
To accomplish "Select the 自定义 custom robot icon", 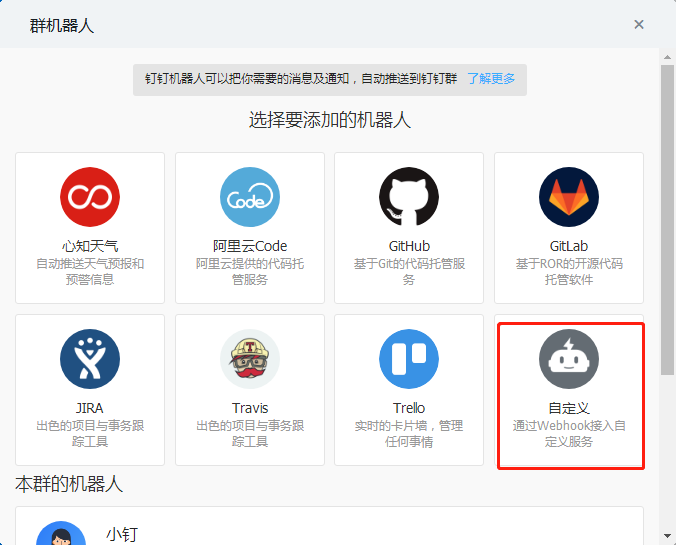I will (x=569, y=359).
